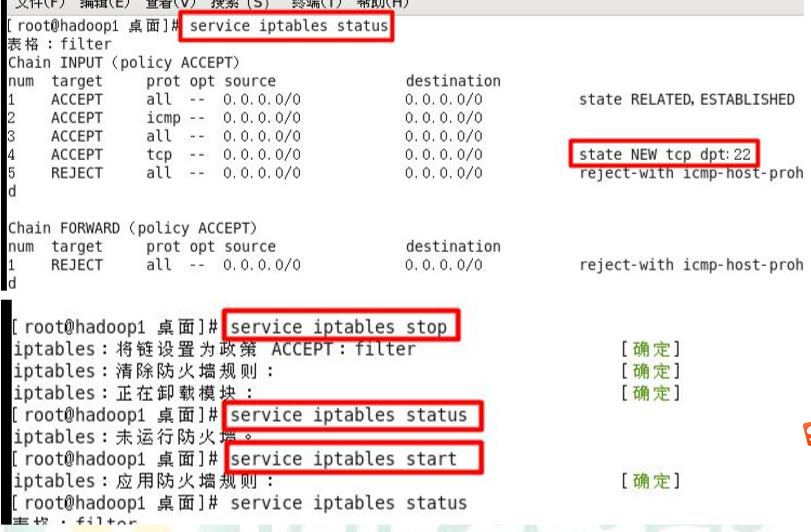The image size is (811, 532).
Task: Click the unboxed last 'service iptables status' command
Action: click(349, 503)
